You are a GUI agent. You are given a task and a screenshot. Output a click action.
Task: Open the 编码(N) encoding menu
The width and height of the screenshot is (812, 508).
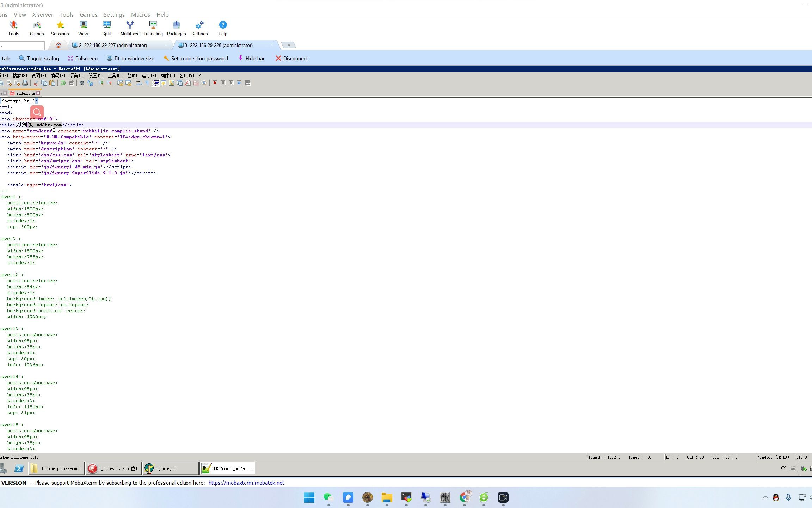point(57,75)
